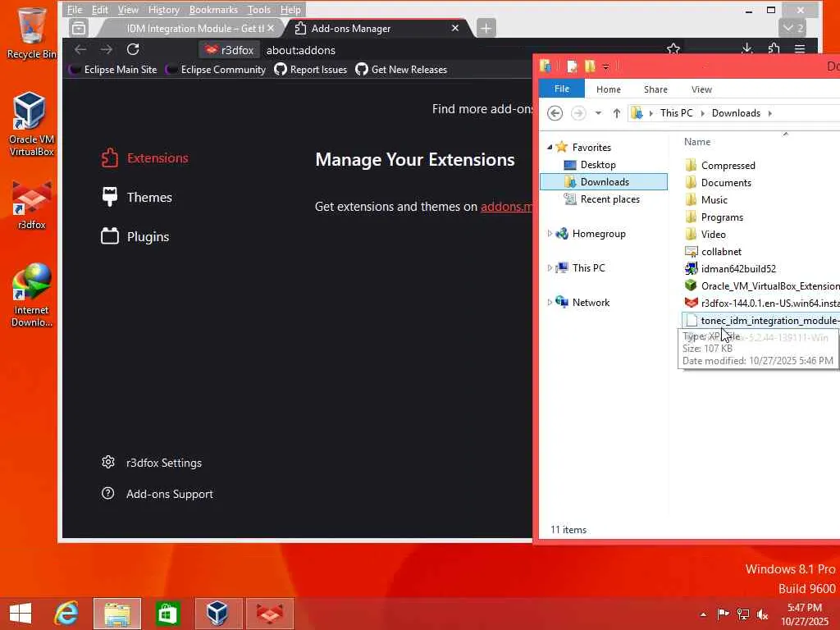Open the r3dfox desktop shortcut
The image size is (840, 630).
point(31,206)
